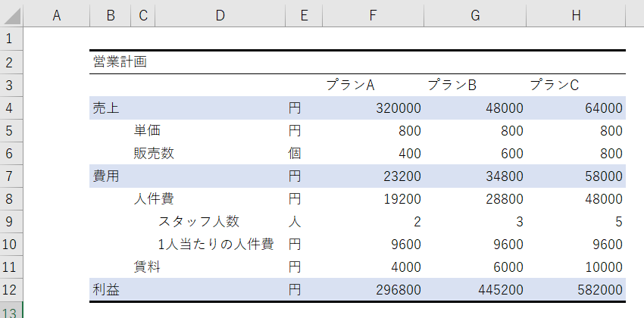Select column A header
Viewport: 644px width, 318px height.
coord(57,16)
